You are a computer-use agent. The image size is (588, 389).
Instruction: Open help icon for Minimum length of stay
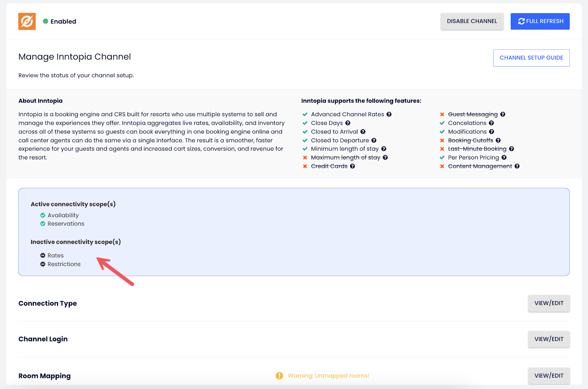point(384,149)
